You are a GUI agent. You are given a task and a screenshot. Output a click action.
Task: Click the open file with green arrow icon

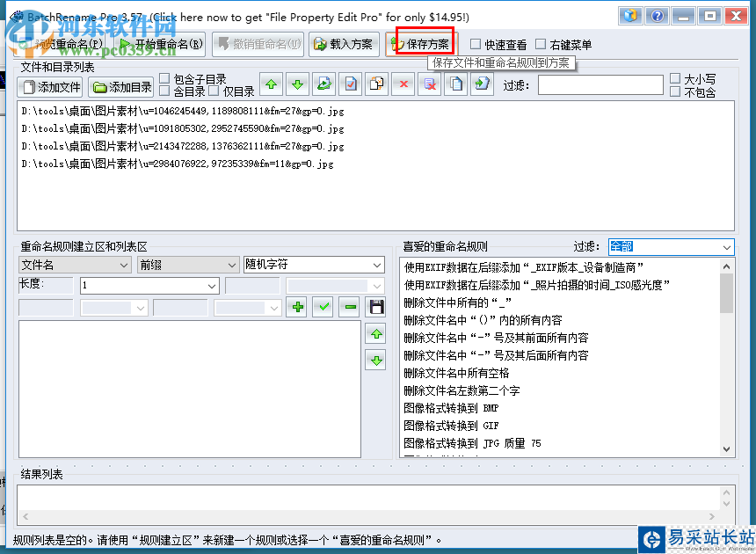pyautogui.click(x=324, y=84)
